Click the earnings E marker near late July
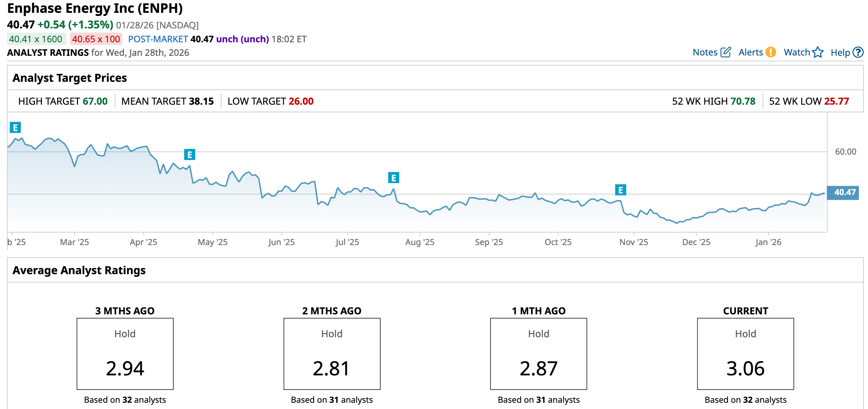This screenshot has width=868, height=409. [x=393, y=178]
